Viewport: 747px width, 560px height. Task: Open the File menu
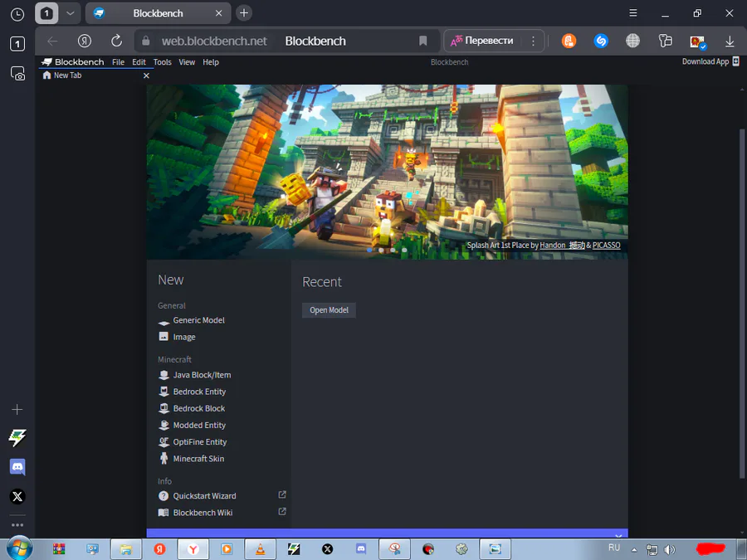(118, 62)
